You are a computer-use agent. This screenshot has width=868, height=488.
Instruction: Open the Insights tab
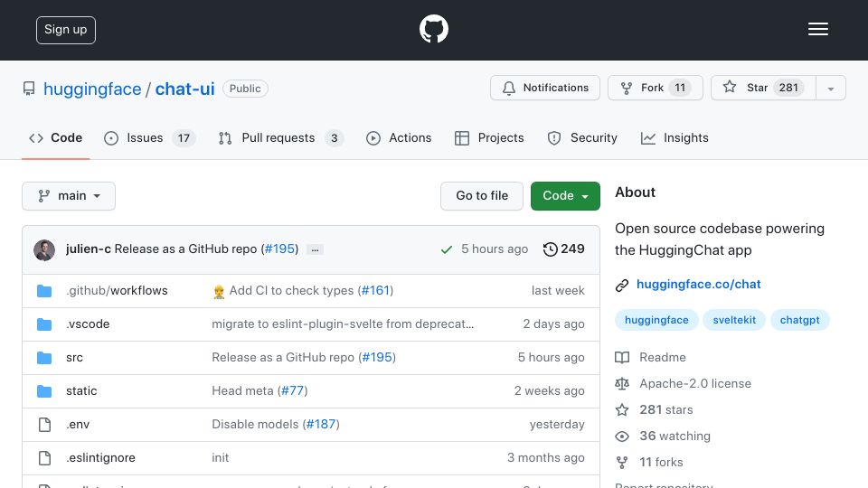tap(675, 137)
